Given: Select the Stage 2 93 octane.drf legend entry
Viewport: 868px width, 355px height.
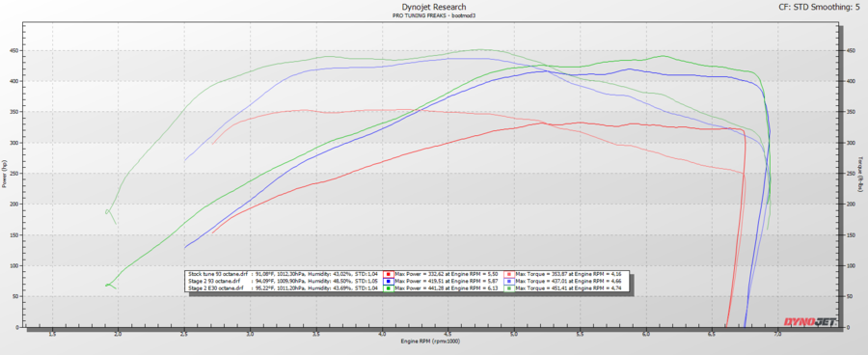Looking at the screenshot, I should [x=214, y=282].
